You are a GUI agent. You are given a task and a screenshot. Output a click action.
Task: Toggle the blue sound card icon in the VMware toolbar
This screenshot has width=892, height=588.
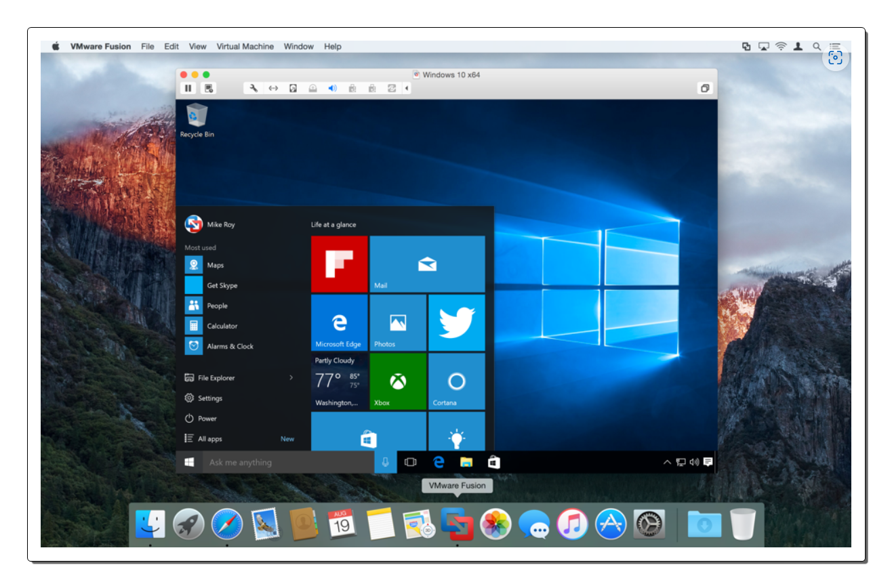332,88
